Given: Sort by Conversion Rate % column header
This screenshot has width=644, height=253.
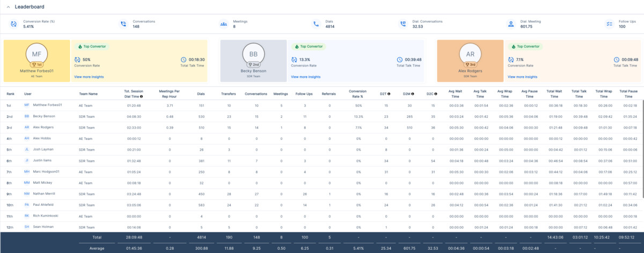Looking at the screenshot, I should pos(357,94).
